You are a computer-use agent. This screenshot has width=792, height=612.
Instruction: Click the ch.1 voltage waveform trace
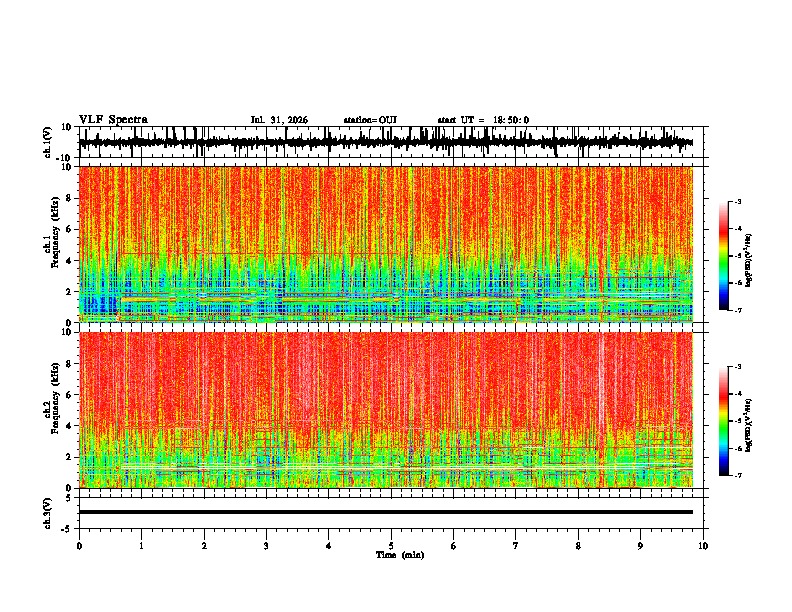click(x=386, y=142)
